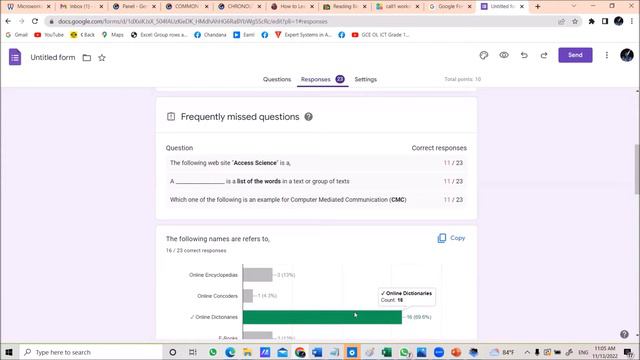640x360 pixels.
Task: Click the address bar URL
Action: pyautogui.click(x=193, y=21)
